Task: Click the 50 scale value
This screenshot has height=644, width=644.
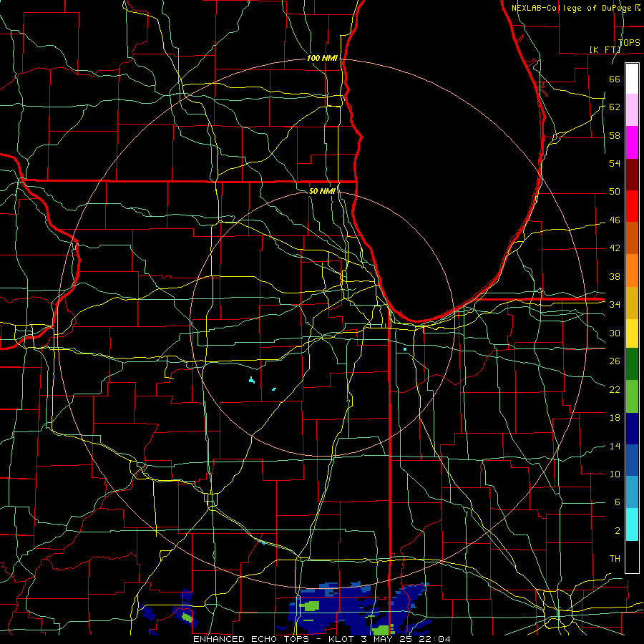Action: tap(615, 192)
